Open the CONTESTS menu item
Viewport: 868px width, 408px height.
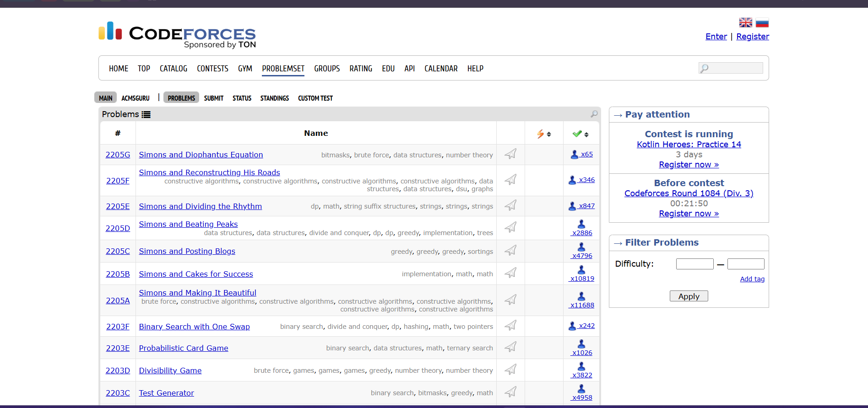pos(212,69)
